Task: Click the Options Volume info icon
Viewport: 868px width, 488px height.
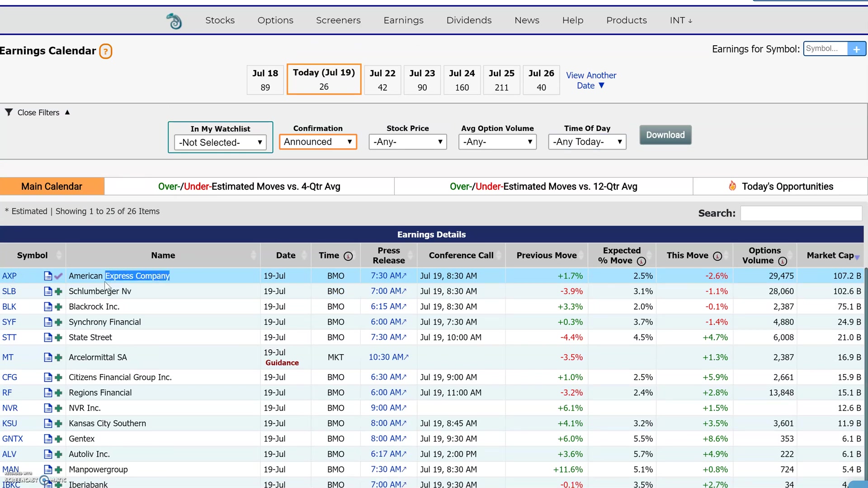Action: (x=783, y=261)
